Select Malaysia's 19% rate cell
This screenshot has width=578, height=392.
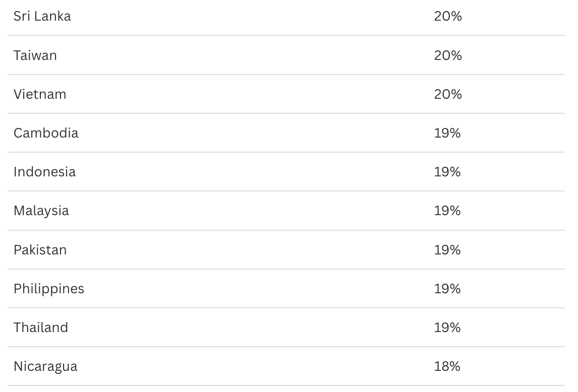pyautogui.click(x=447, y=211)
